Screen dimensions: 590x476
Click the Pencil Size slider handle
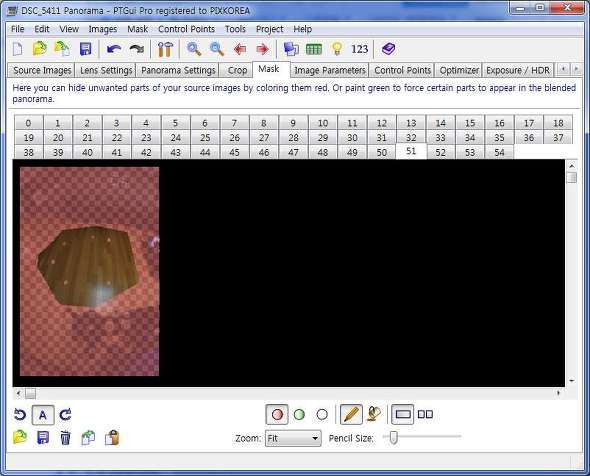click(393, 437)
